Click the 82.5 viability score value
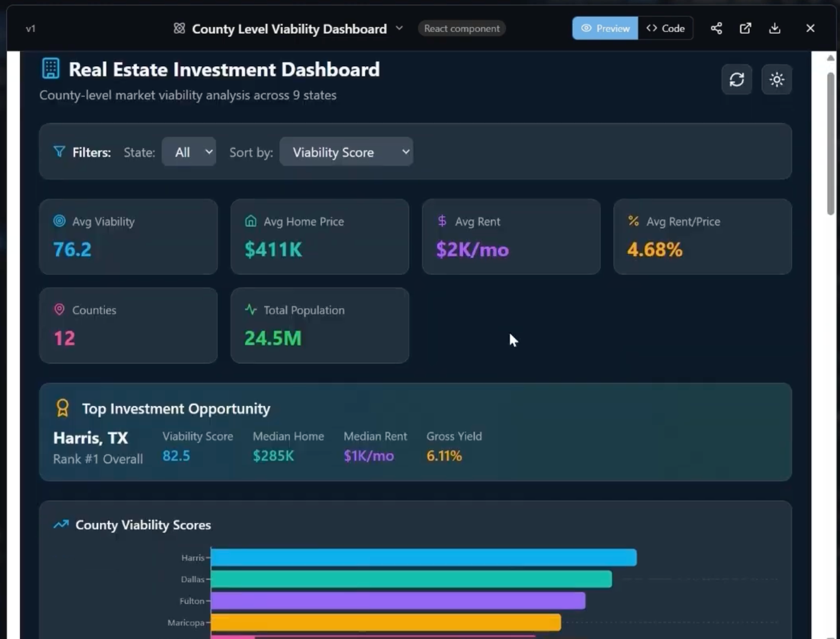The width and height of the screenshot is (840, 639). click(x=176, y=455)
